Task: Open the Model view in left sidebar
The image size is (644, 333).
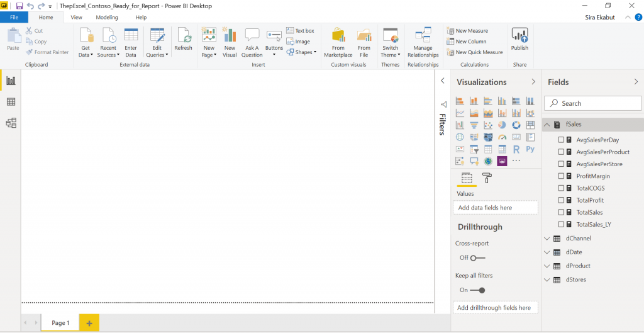Action: click(11, 123)
